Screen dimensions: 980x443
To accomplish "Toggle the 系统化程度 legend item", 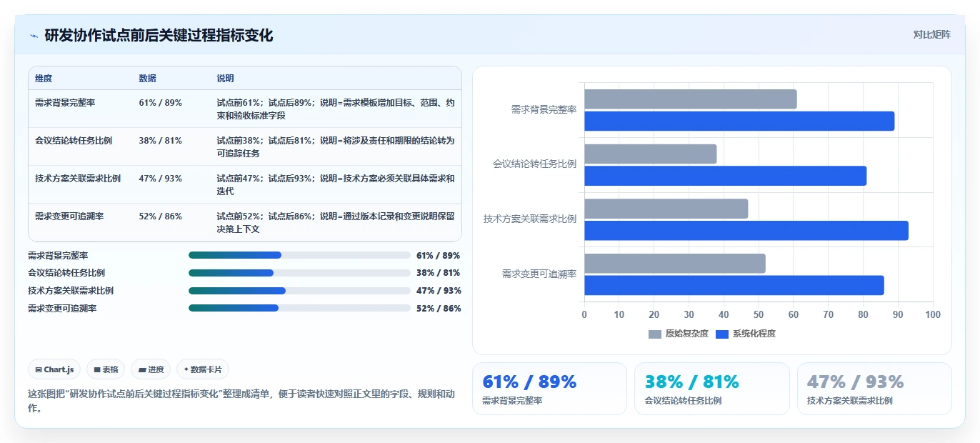I will (746, 334).
